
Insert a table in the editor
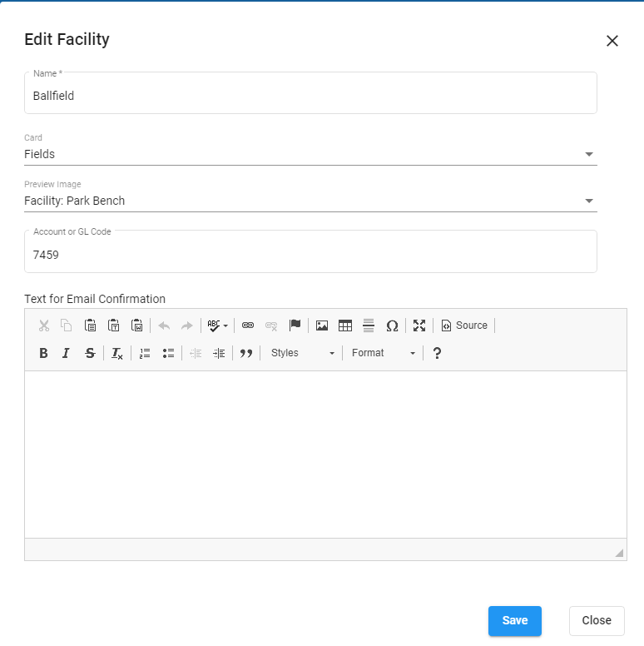click(345, 325)
